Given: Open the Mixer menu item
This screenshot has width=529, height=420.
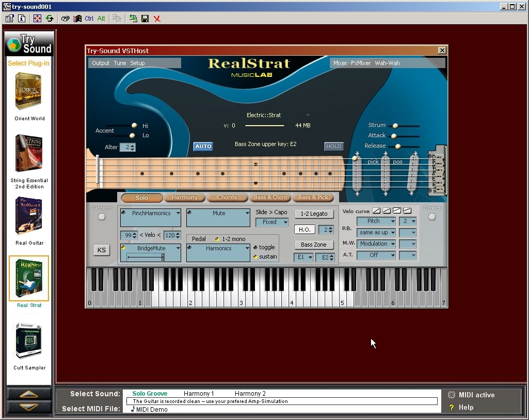Looking at the screenshot, I should (x=340, y=63).
